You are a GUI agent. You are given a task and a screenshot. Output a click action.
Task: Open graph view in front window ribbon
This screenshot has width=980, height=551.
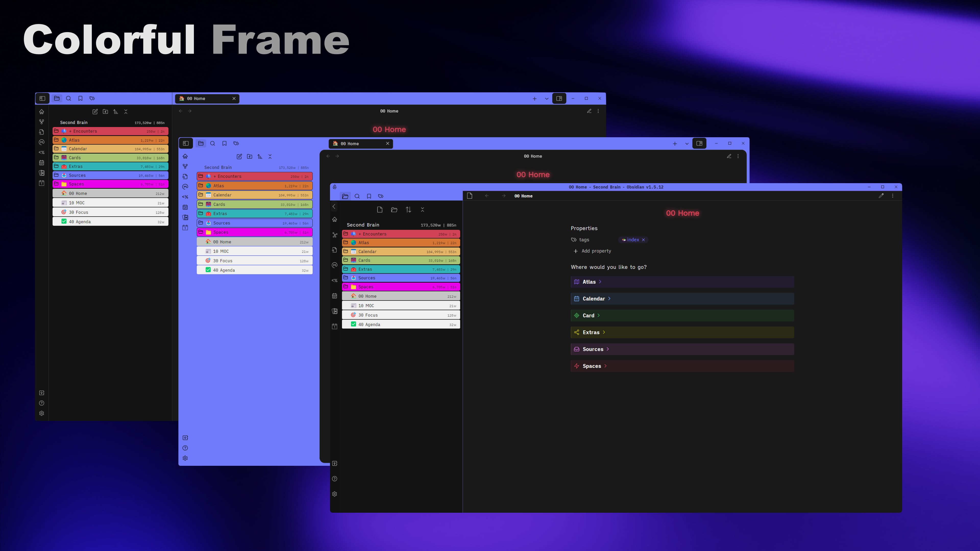(x=335, y=235)
